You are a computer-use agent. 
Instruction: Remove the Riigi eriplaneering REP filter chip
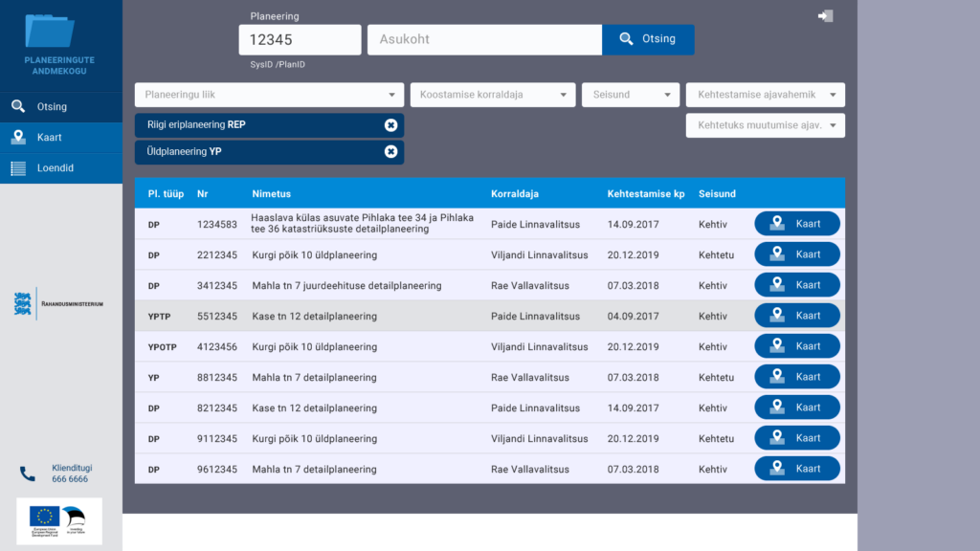click(390, 125)
